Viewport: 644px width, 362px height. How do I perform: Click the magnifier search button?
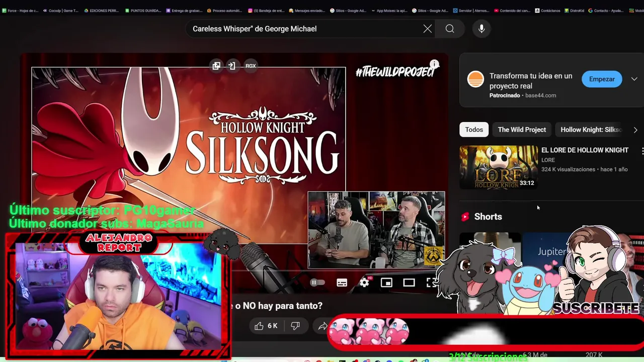click(450, 29)
